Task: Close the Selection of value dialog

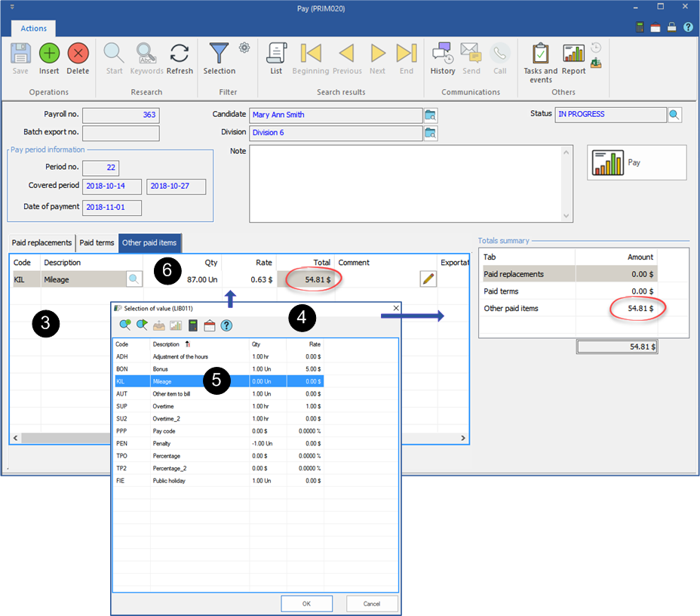Action: click(x=396, y=308)
